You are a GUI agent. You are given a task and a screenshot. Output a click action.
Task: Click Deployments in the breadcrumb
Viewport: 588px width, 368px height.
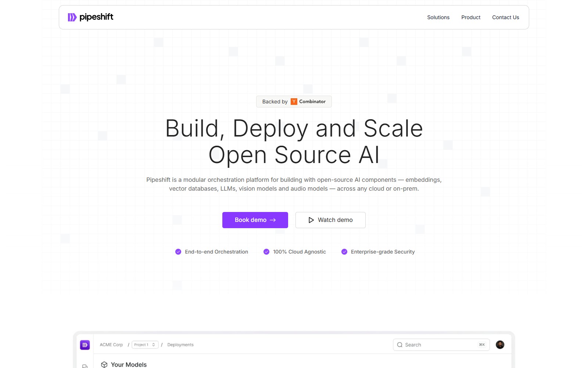pyautogui.click(x=180, y=345)
